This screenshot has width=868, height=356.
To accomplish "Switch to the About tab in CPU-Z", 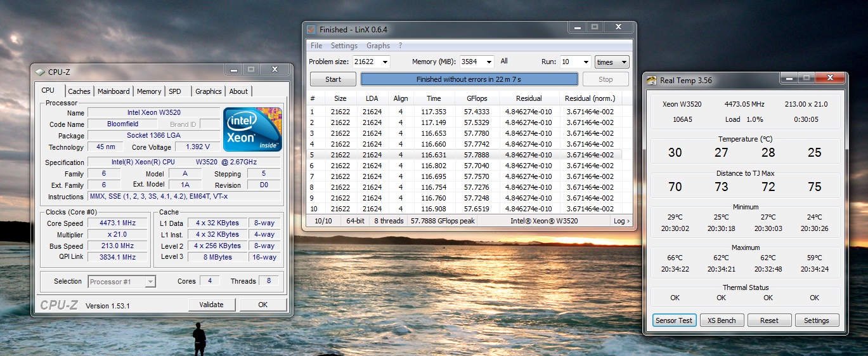I will tap(239, 91).
